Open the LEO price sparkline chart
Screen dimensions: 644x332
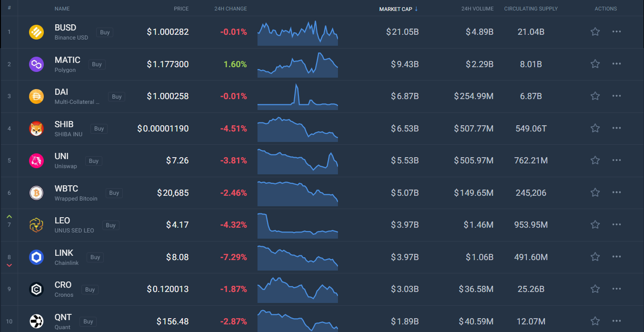click(x=297, y=226)
